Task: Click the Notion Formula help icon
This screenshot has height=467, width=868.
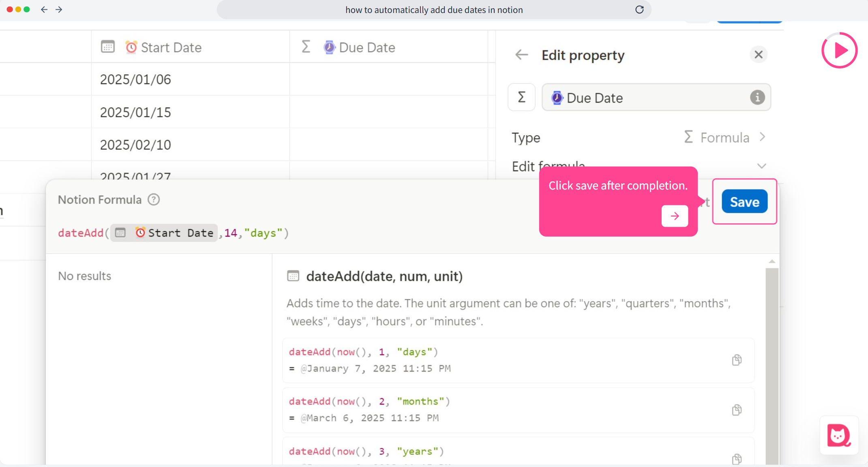Action: [x=154, y=200]
